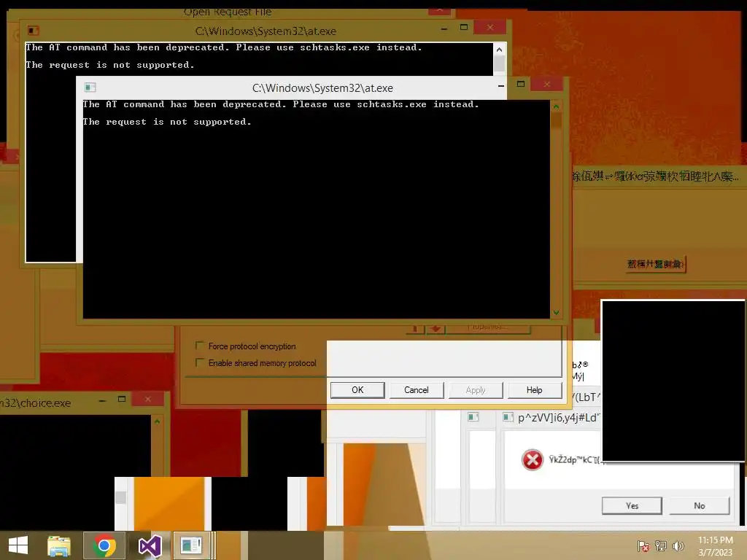Screen dimensions: 747x560
Task: Close the choice.exe console window
Action: (x=147, y=399)
